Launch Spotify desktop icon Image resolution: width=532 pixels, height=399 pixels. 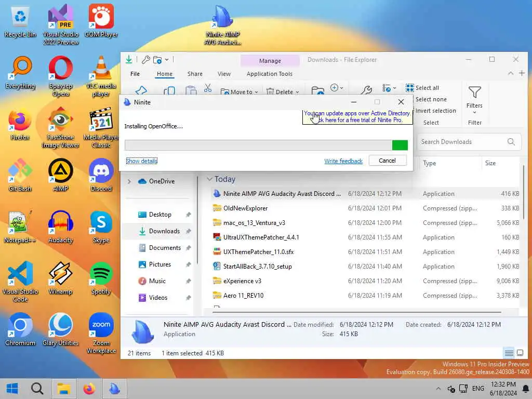coord(101,278)
